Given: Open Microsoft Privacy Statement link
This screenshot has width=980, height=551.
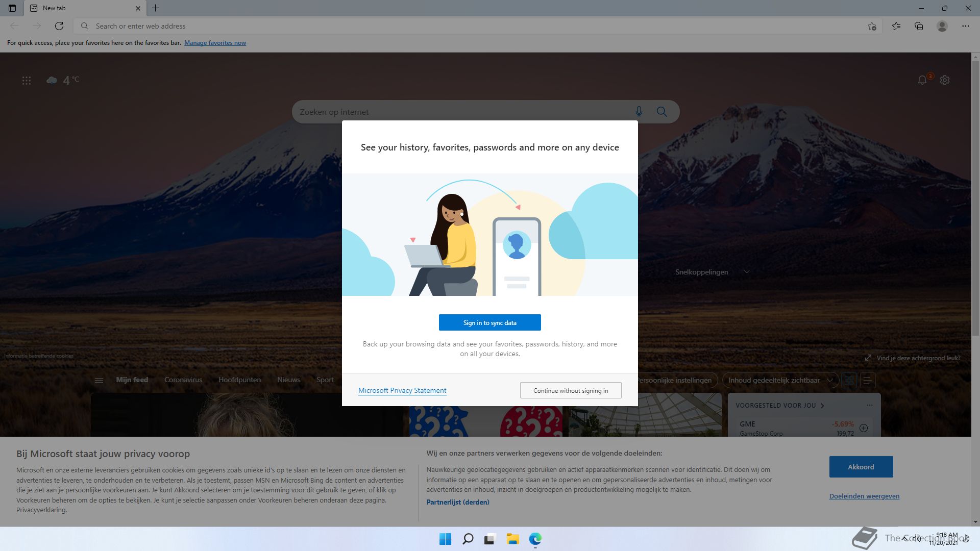Looking at the screenshot, I should tap(402, 390).
